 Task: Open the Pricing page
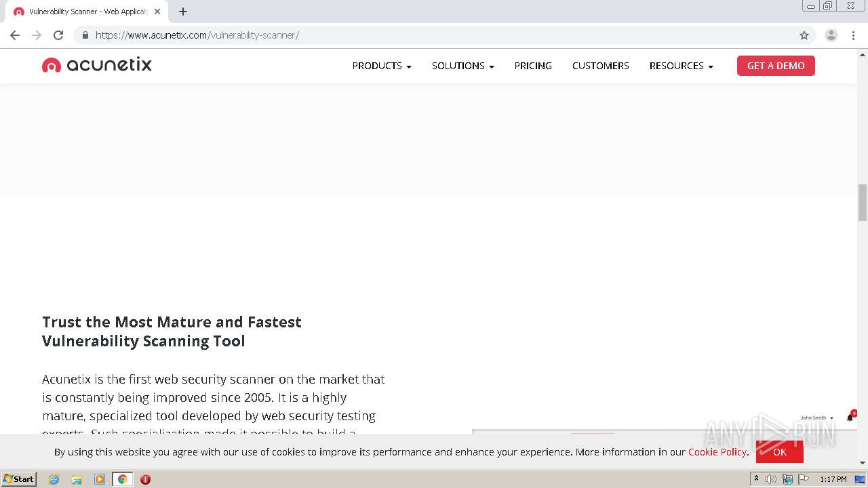[533, 66]
